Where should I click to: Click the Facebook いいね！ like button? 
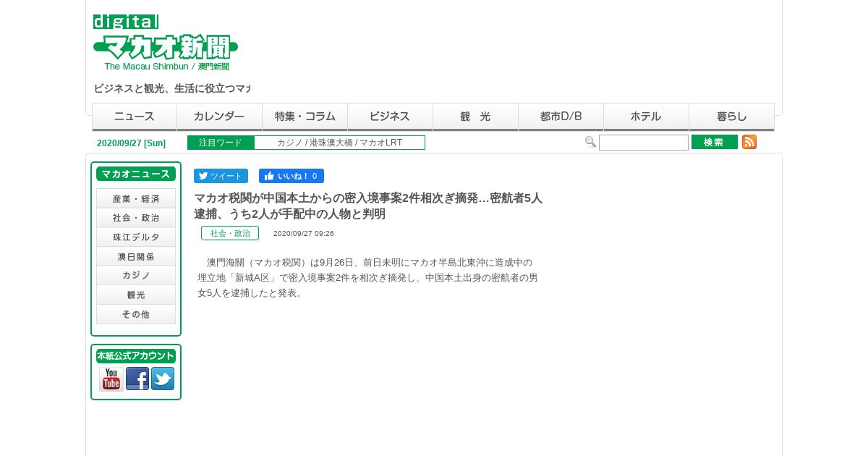pos(292,176)
